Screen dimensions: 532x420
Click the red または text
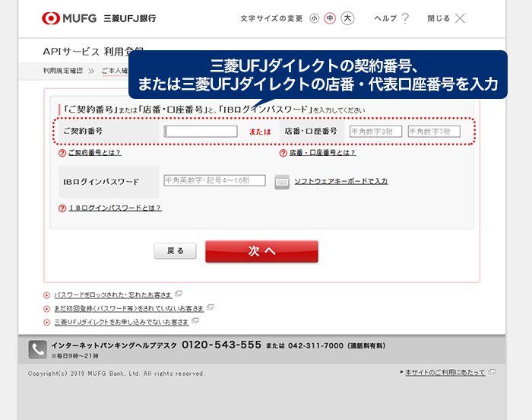[x=260, y=132]
